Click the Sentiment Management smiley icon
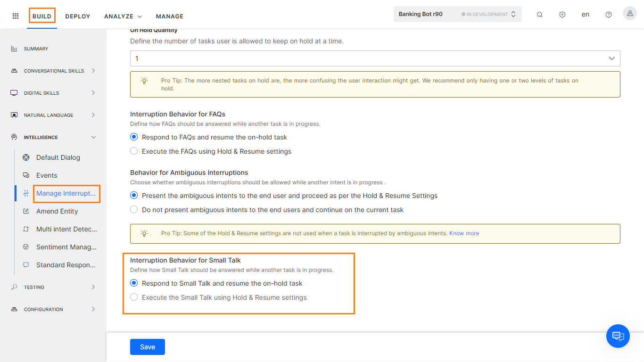Screen dimensions: 644x362 [26, 247]
